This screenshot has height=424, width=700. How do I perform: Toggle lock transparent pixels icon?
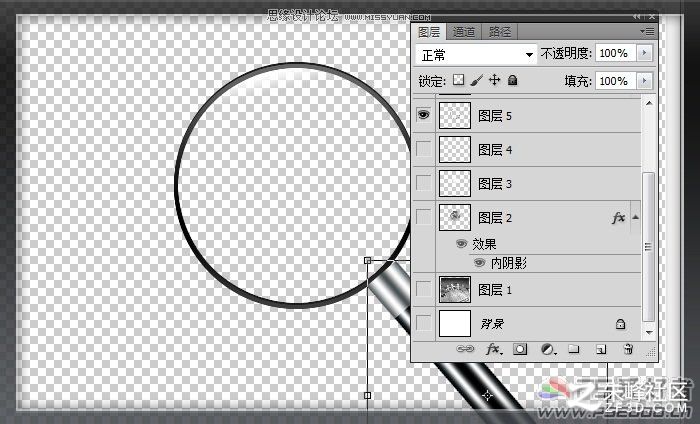[458, 80]
